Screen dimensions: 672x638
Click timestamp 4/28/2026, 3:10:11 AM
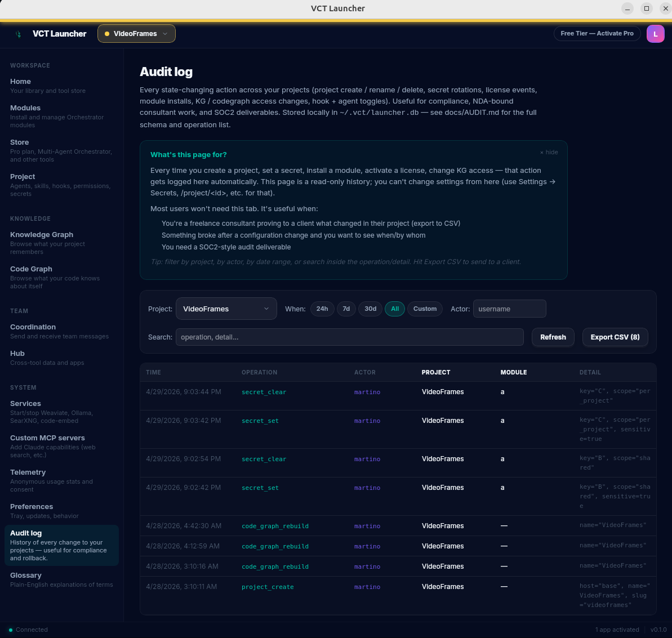pyautogui.click(x=181, y=587)
